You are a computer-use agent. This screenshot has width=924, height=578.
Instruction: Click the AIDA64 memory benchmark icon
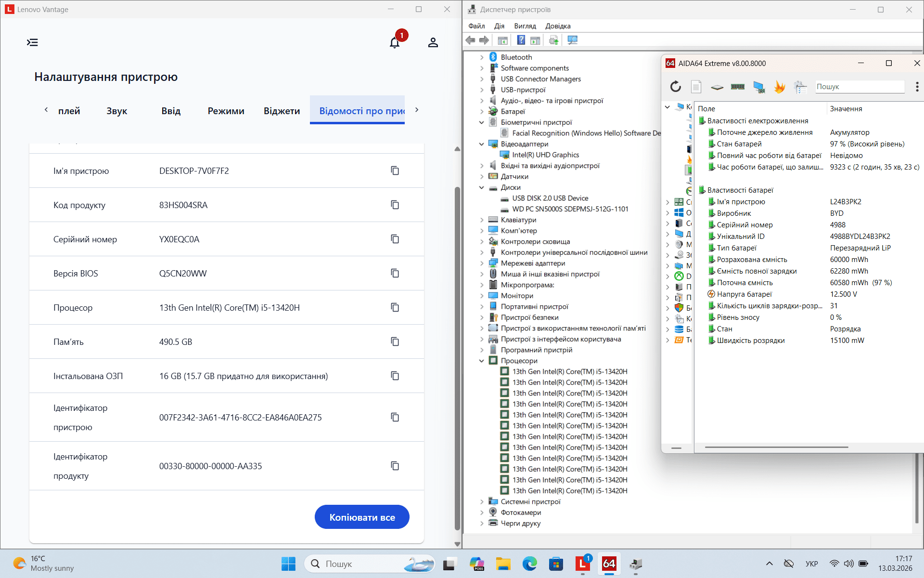tap(737, 87)
